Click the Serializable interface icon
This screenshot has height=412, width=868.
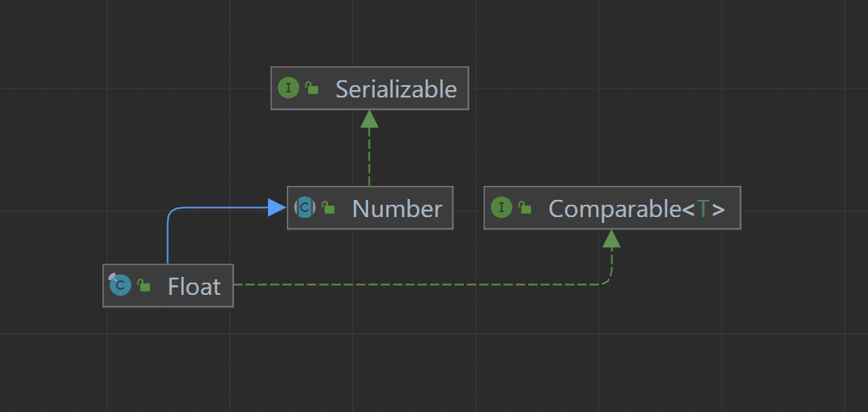[x=288, y=88]
